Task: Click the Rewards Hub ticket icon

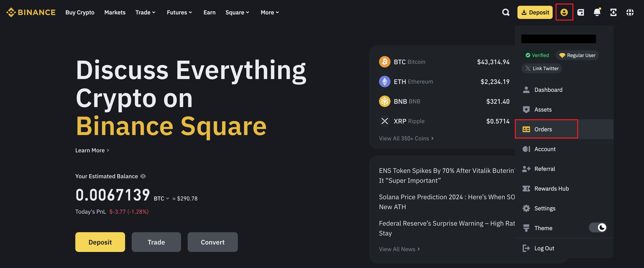Action: (526, 189)
